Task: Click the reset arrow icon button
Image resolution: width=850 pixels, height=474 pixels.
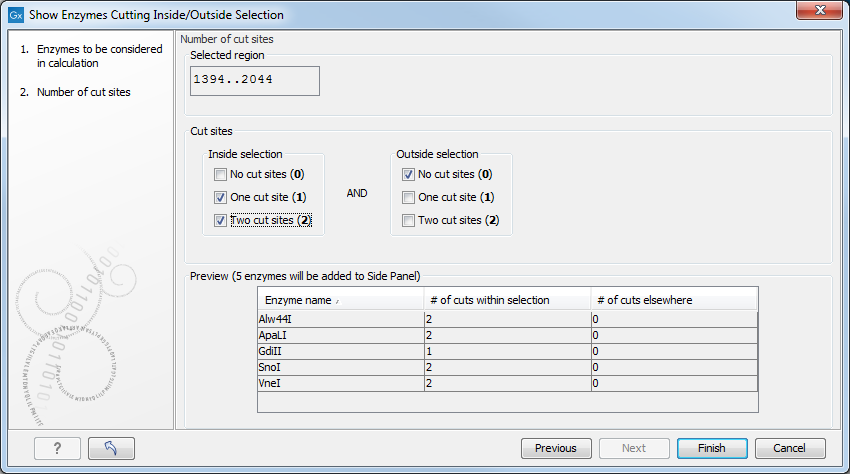Action: [111, 448]
